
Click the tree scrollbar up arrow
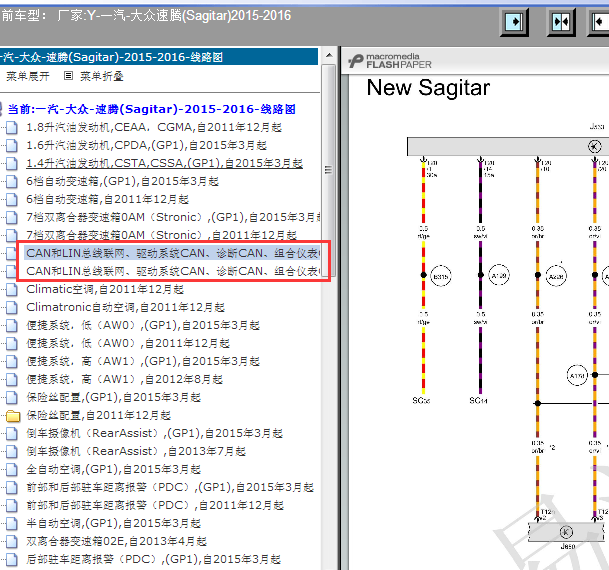(329, 55)
